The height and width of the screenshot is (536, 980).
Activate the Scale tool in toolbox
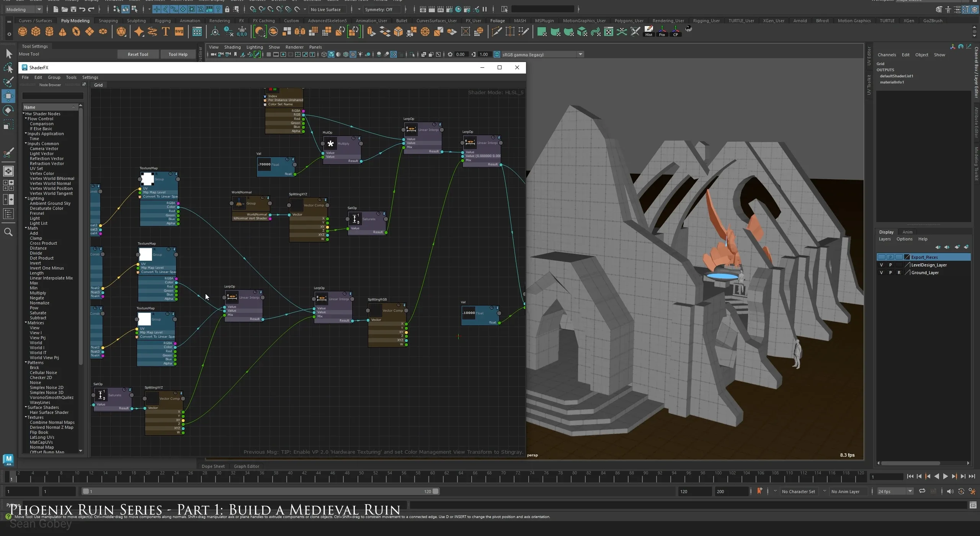[x=8, y=125]
